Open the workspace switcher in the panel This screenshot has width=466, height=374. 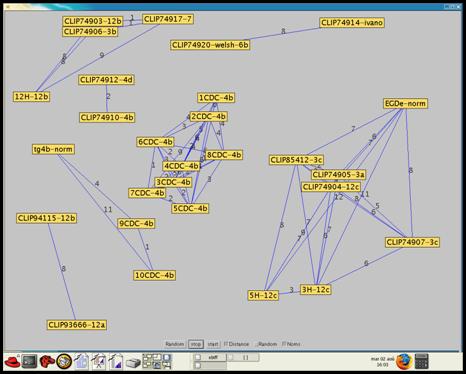pos(157,362)
